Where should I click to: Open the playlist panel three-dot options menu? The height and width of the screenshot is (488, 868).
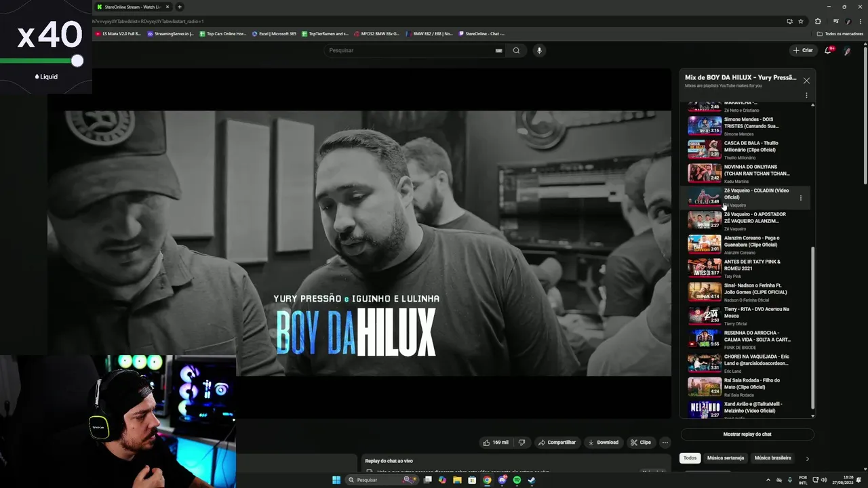[806, 96]
